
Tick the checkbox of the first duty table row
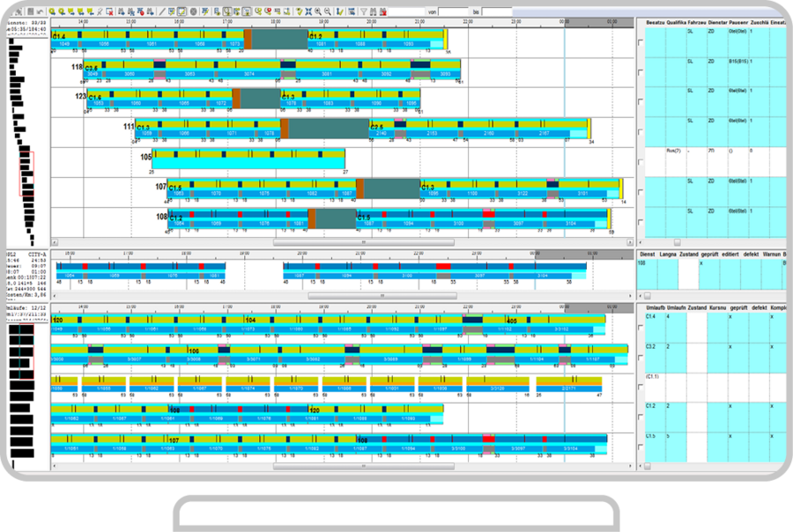coord(641,42)
